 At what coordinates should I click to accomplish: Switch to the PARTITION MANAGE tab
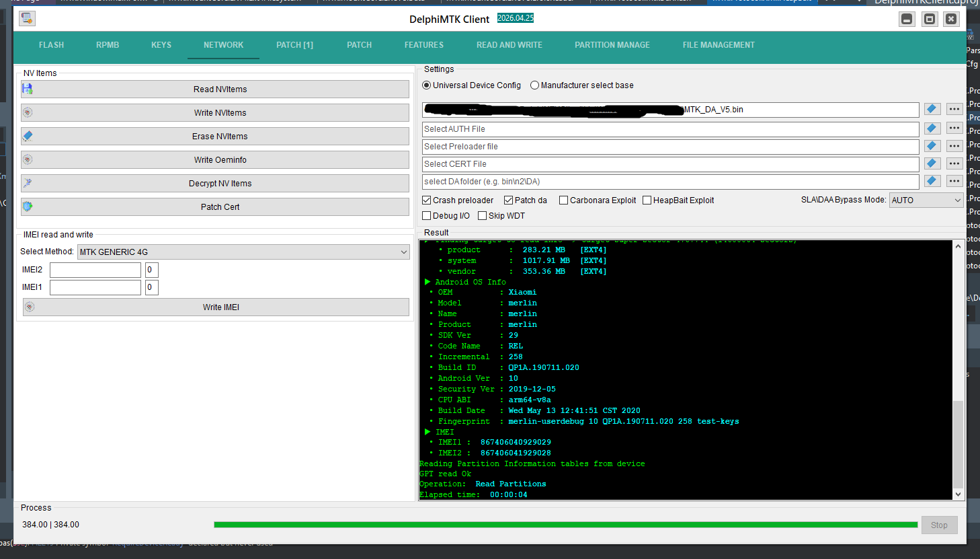pyautogui.click(x=612, y=45)
